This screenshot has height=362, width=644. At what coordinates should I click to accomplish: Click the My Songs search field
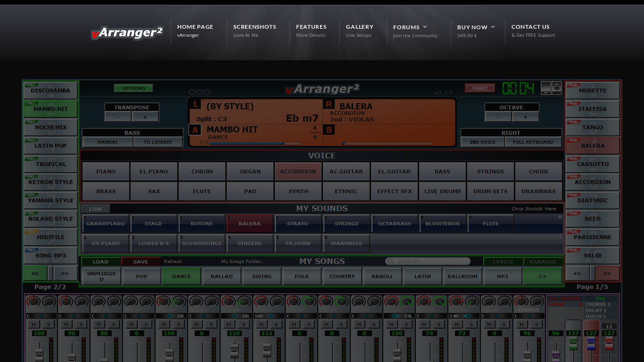pyautogui.click(x=428, y=261)
